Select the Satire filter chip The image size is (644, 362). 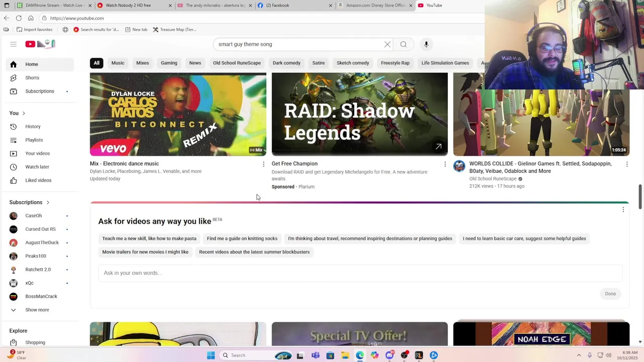click(318, 63)
